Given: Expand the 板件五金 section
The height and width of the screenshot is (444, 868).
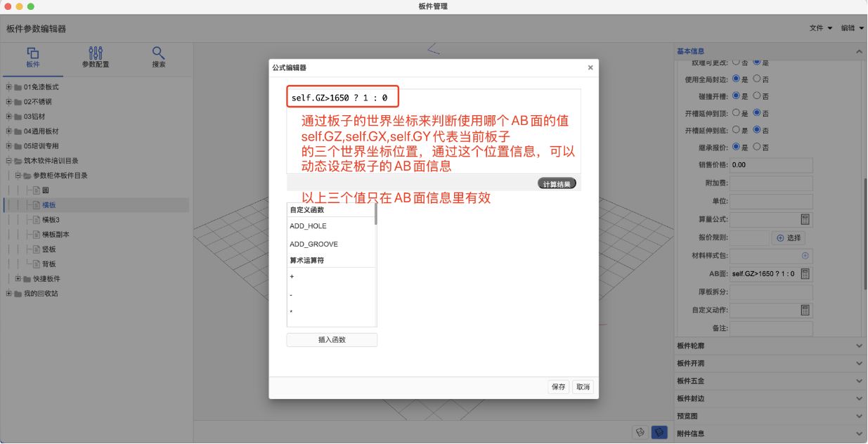Looking at the screenshot, I should coord(858,380).
